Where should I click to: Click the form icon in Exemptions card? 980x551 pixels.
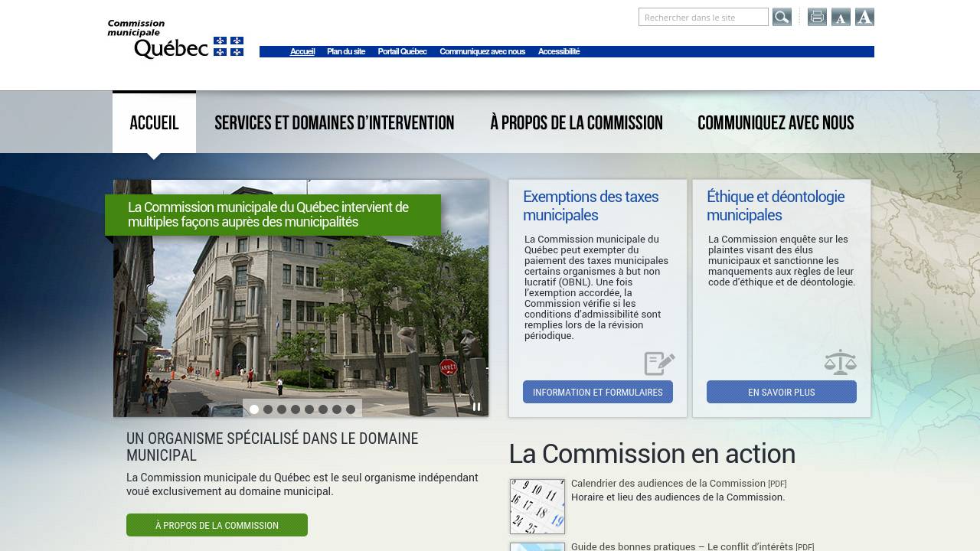659,363
